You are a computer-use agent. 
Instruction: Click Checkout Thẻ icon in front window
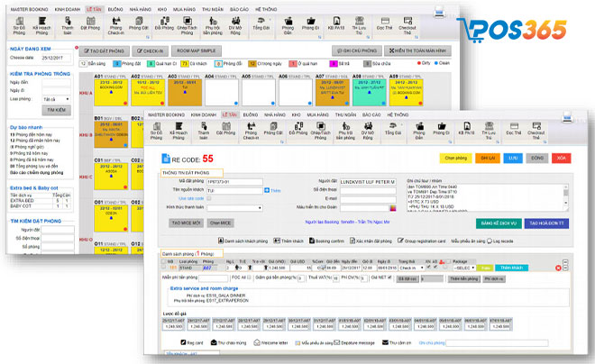[x=536, y=126]
